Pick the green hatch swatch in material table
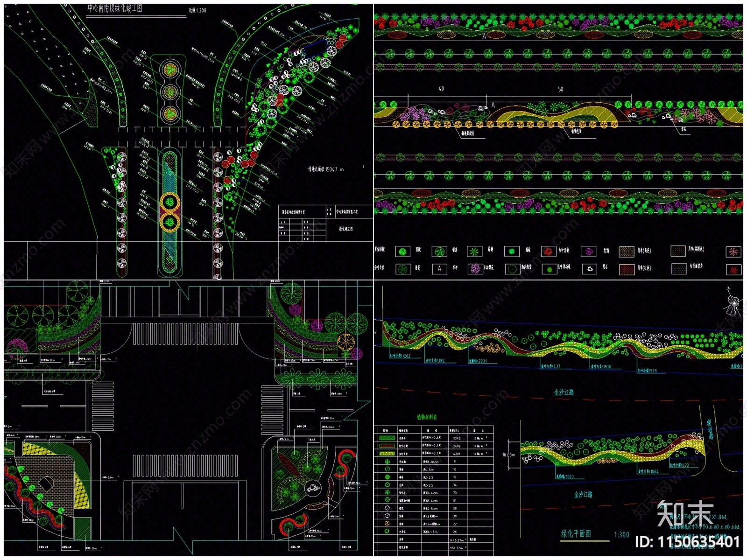The image size is (747, 560). tap(388, 438)
